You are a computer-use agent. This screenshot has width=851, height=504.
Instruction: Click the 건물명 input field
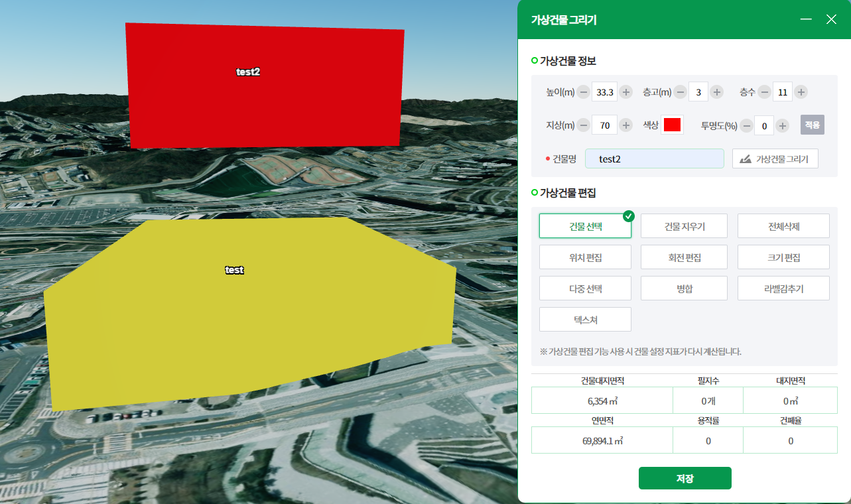point(655,158)
